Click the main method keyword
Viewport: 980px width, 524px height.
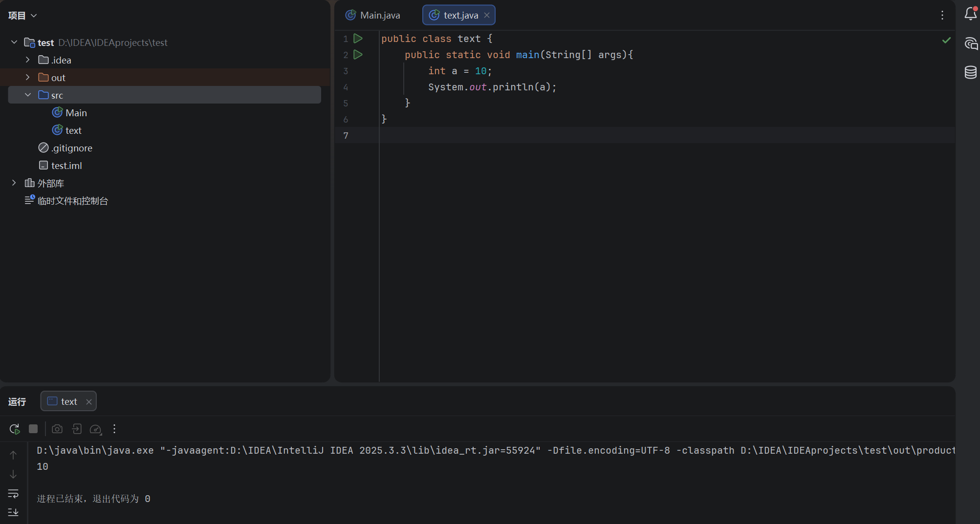click(x=527, y=55)
